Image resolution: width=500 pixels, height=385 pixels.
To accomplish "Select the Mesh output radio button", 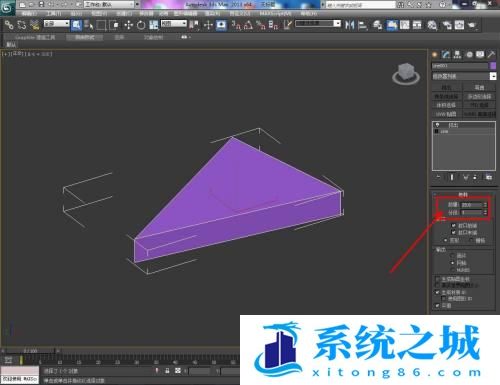I will 453,263.
